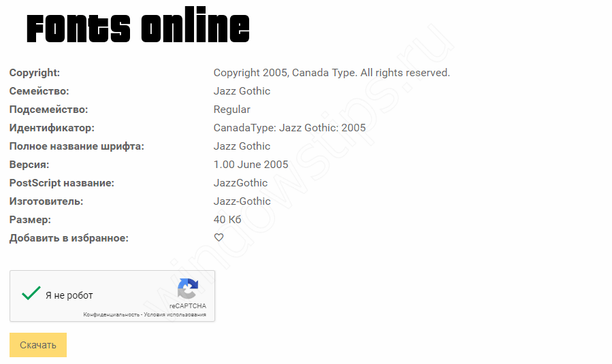Click the PostScript name 'JazzGothic'
612x364 pixels.
pos(240,182)
